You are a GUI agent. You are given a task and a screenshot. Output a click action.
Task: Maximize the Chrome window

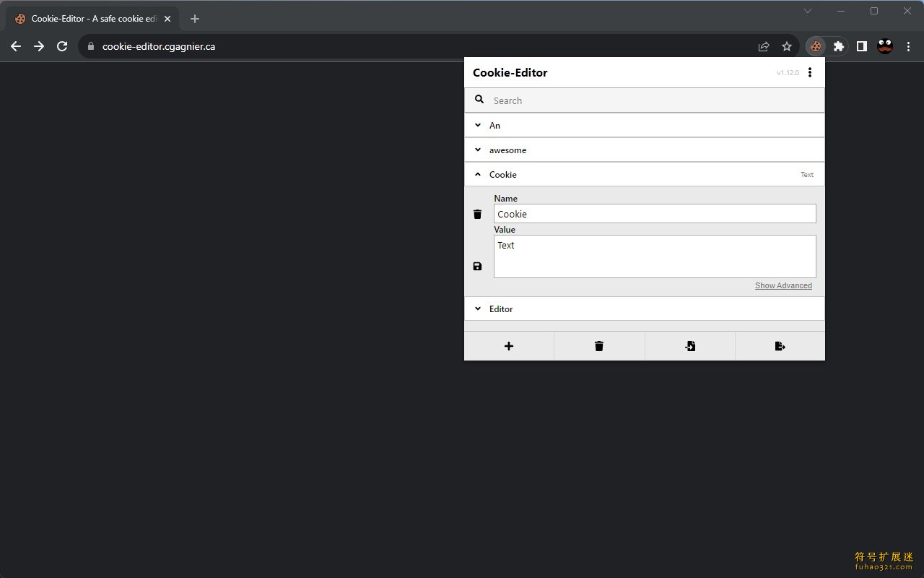874,11
